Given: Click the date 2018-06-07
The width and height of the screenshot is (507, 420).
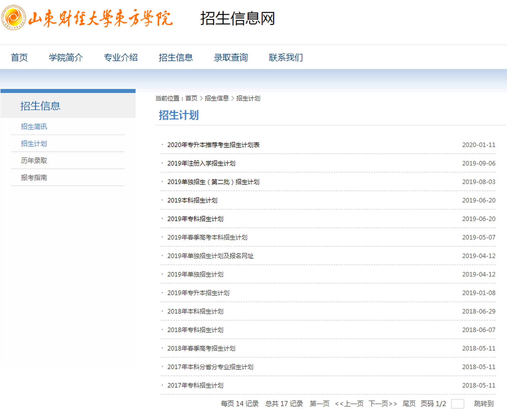Looking at the screenshot, I should (x=479, y=330).
